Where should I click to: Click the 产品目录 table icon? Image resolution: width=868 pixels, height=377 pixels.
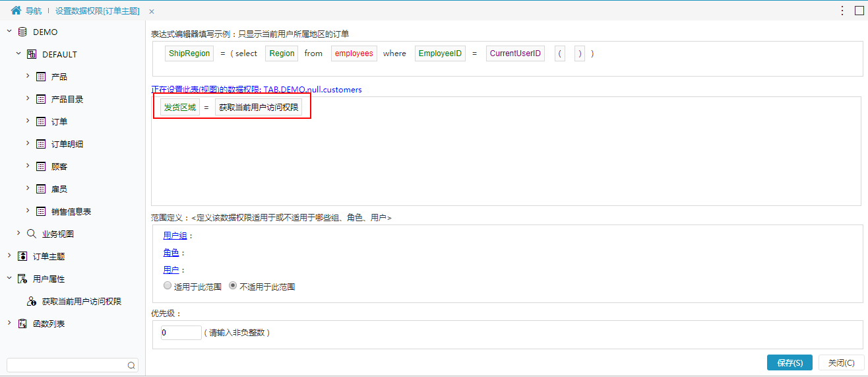click(x=41, y=99)
